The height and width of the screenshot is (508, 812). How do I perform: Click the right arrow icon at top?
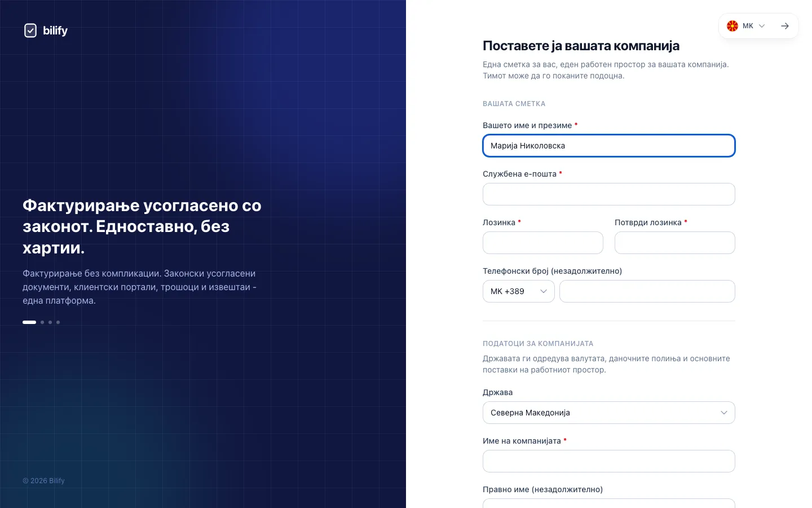coord(785,26)
